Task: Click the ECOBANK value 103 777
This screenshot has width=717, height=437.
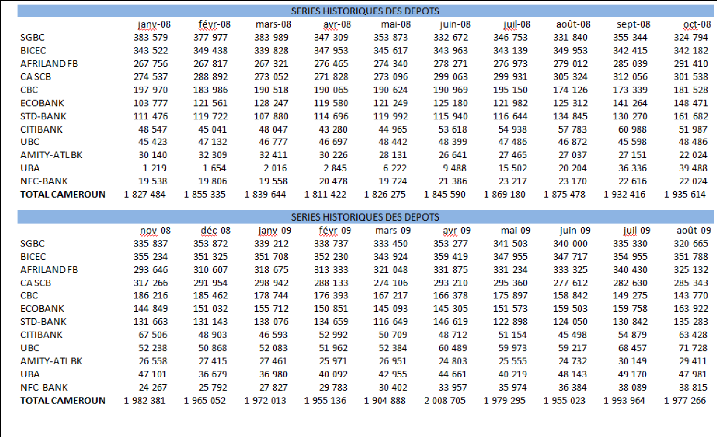Action: tap(151, 103)
